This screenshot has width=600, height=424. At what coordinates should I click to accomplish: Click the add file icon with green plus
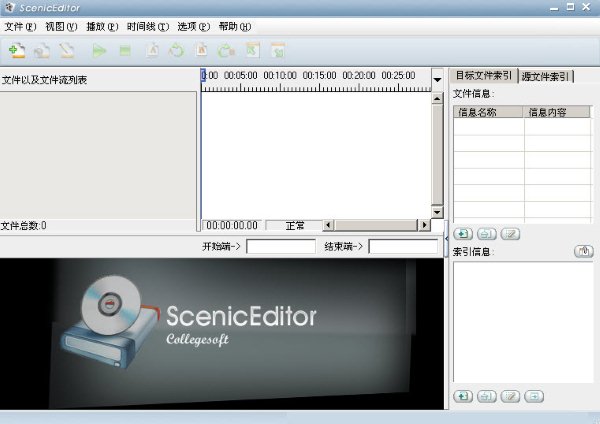click(17, 51)
